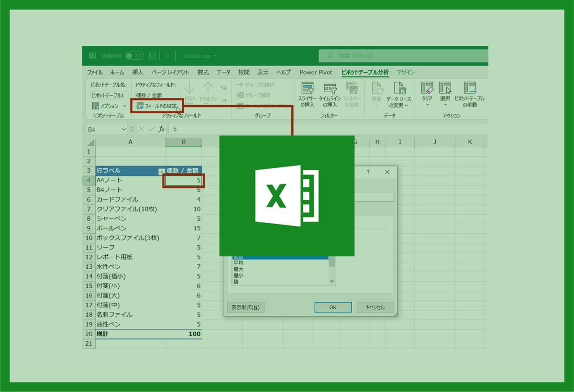Expand the Name Box dropdown arrow
574x392 pixels.
pyautogui.click(x=124, y=129)
